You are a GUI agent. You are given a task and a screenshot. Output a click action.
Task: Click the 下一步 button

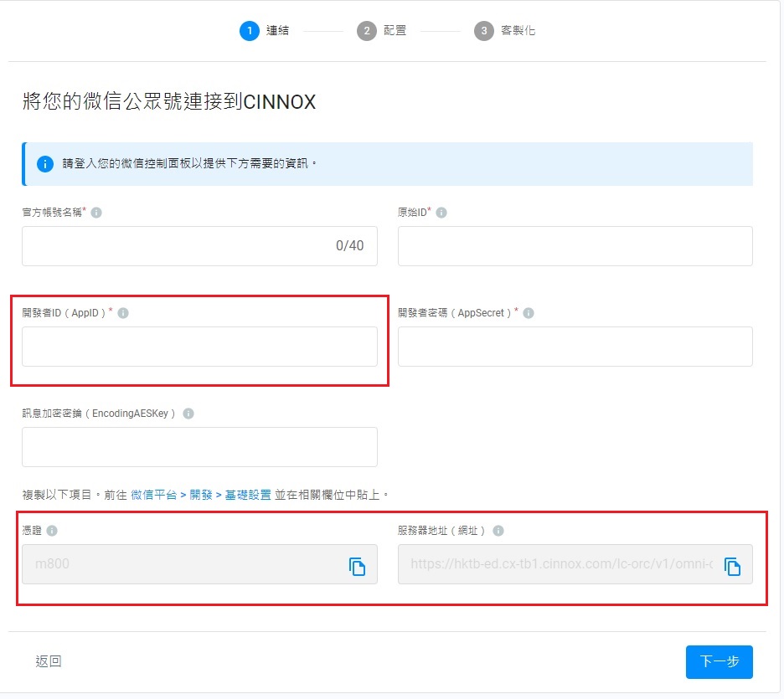tap(719, 662)
